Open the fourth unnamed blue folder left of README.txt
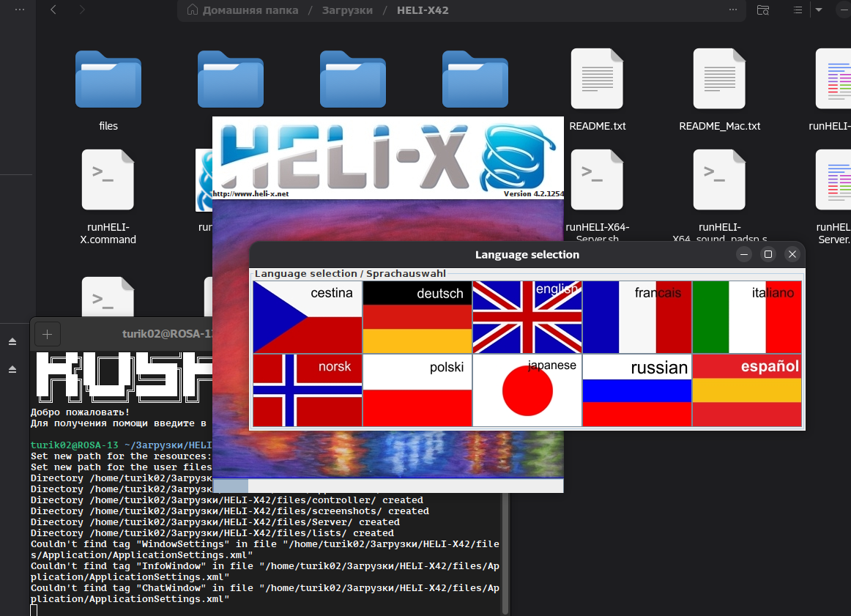 point(475,79)
